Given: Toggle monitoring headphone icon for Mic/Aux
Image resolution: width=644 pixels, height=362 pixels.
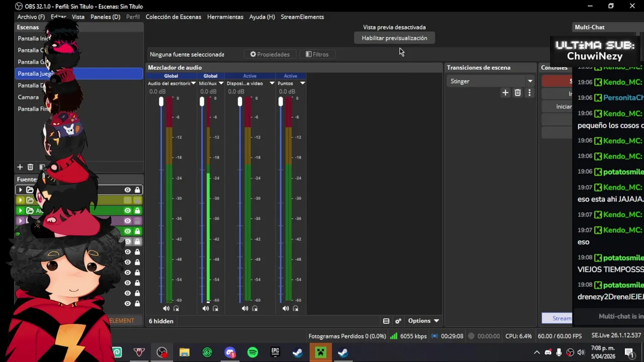Looking at the screenshot, I should (215, 308).
